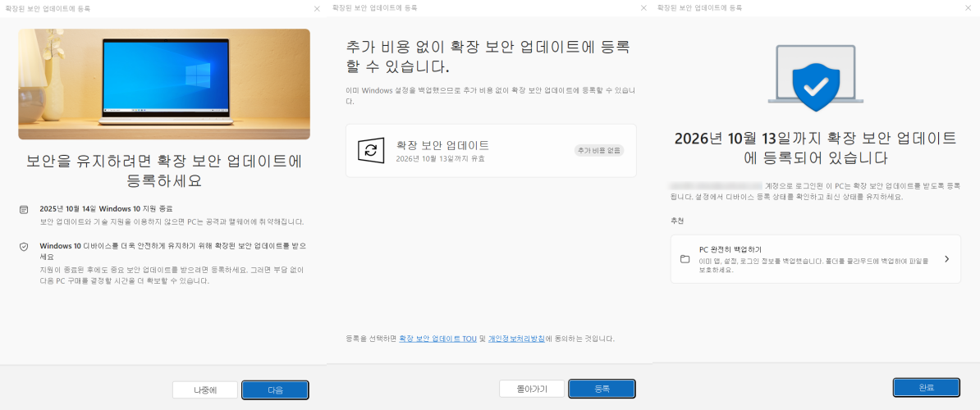Image resolution: width=980 pixels, height=410 pixels.
Task: Click the text 2026년 10월 13일까지 유효
Action: point(441,158)
